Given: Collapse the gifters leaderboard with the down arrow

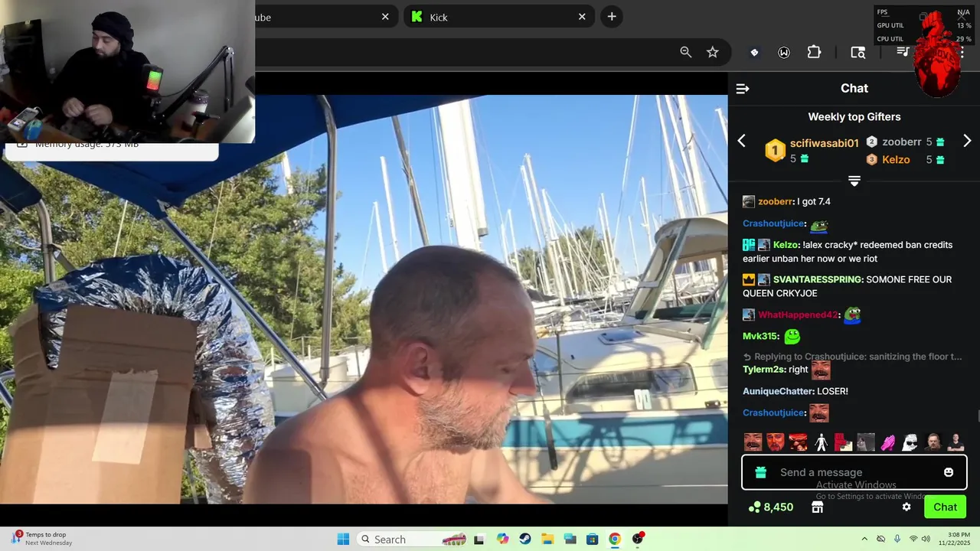Looking at the screenshot, I should pos(854,181).
